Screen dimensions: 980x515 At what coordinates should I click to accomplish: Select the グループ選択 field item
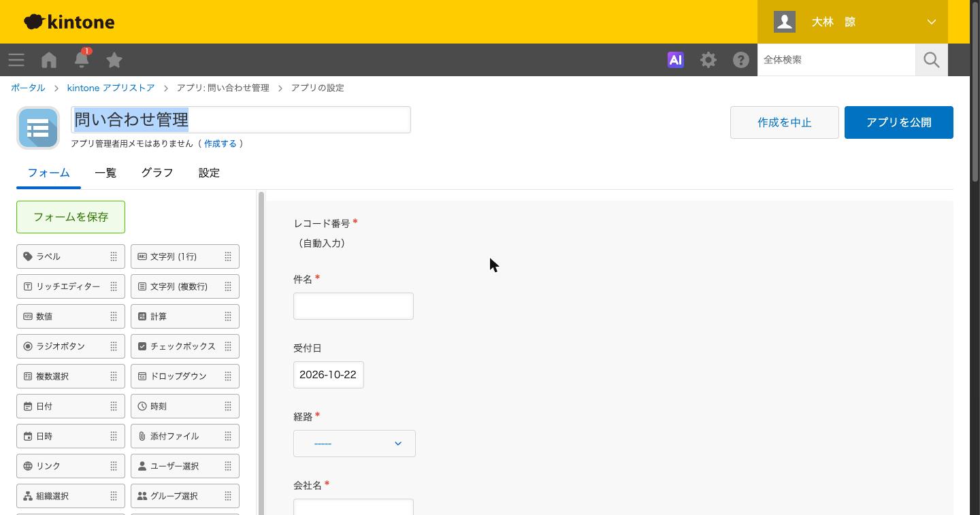tap(185, 496)
